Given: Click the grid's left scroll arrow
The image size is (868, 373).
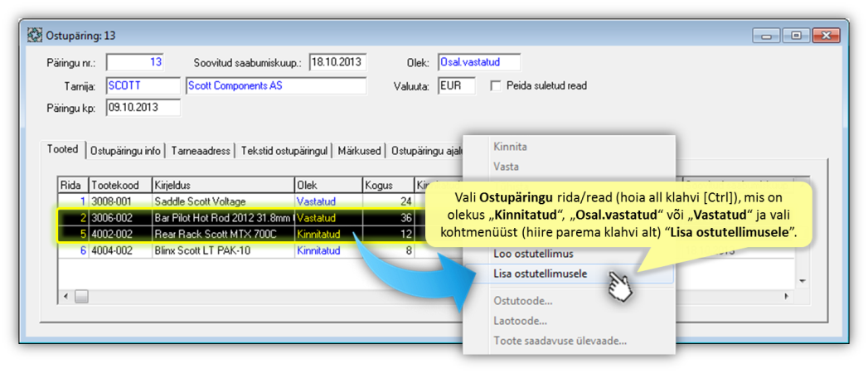Looking at the screenshot, I should coord(66,296).
